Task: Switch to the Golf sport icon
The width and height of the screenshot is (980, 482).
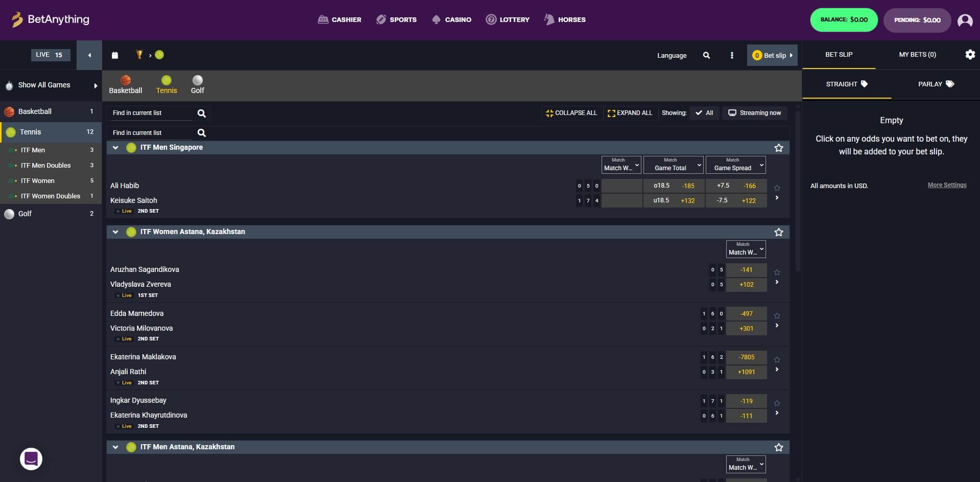Action: tap(197, 80)
